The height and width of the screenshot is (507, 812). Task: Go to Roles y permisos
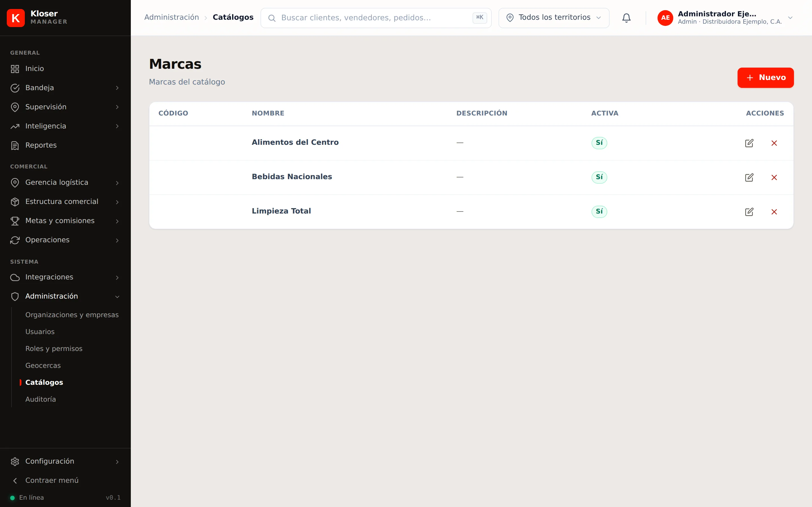[x=54, y=349]
